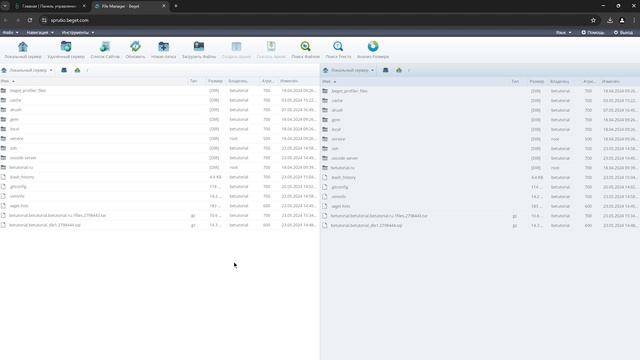640x360 pixels.
Task: Click the Extract Archive toolbar icon
Action: point(271,50)
